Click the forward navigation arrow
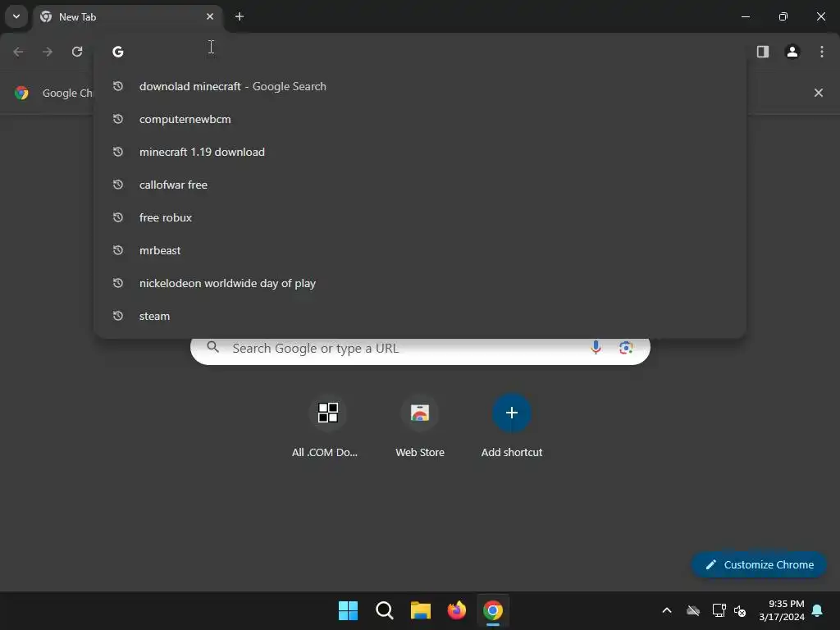Screen dimensions: 840x630 48,52
